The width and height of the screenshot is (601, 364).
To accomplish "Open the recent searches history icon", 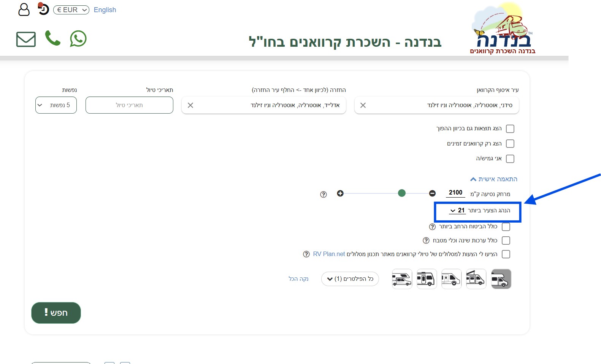I will tap(43, 9).
